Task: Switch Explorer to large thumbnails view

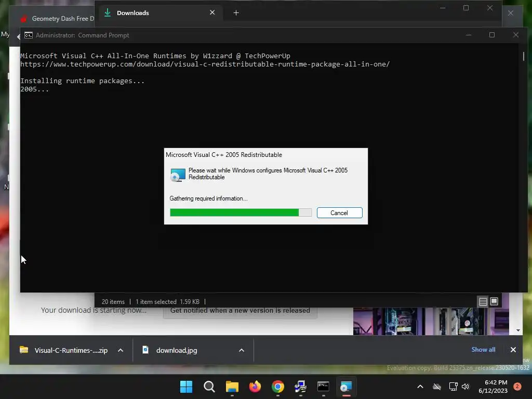Action: pos(494,301)
